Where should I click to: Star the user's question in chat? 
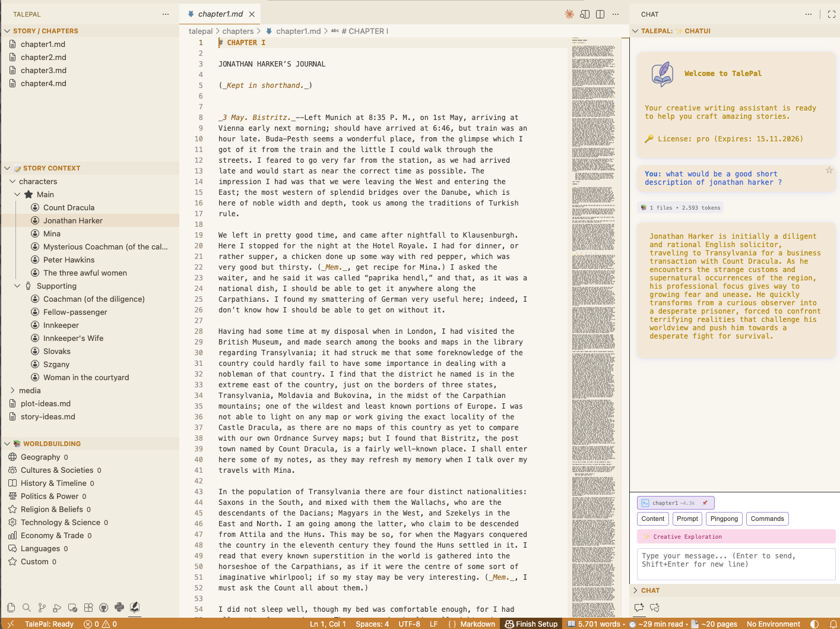point(829,170)
